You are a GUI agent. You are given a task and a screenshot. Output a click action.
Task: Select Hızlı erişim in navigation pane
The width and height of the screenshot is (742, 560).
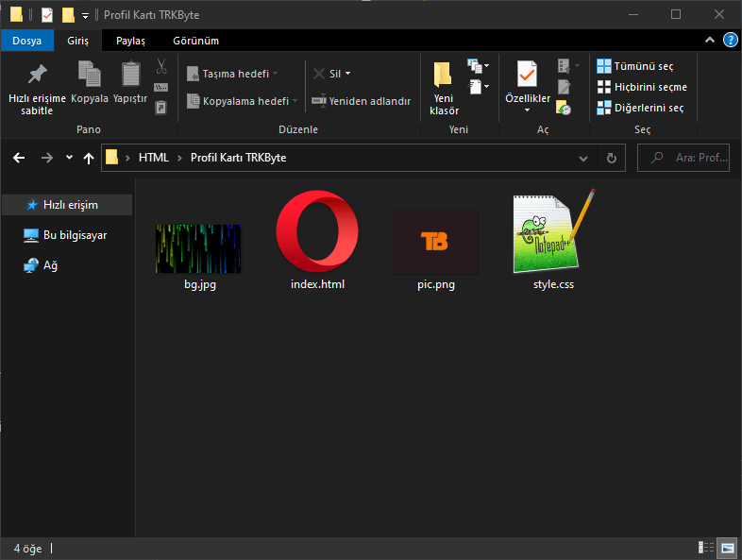(x=67, y=205)
